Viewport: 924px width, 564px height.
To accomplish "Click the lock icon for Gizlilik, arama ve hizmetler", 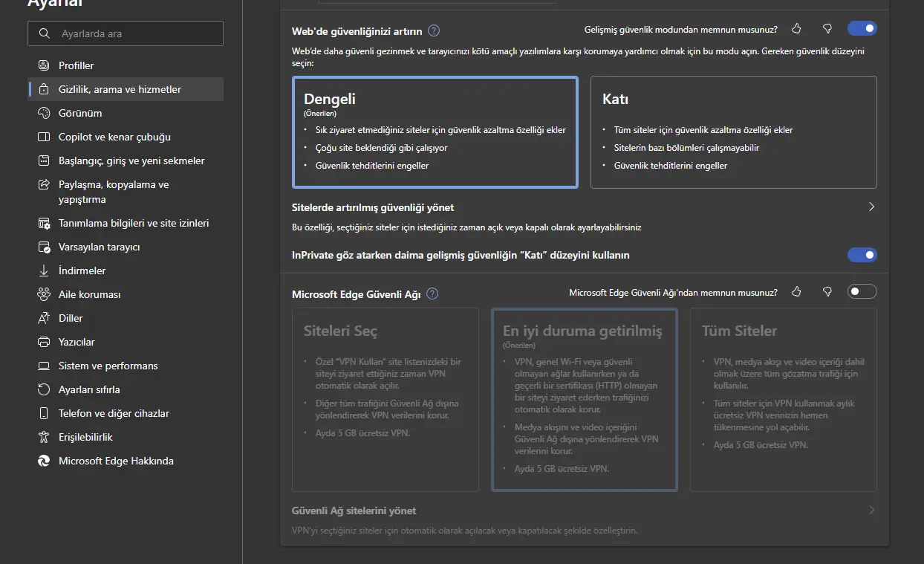I will [x=44, y=89].
